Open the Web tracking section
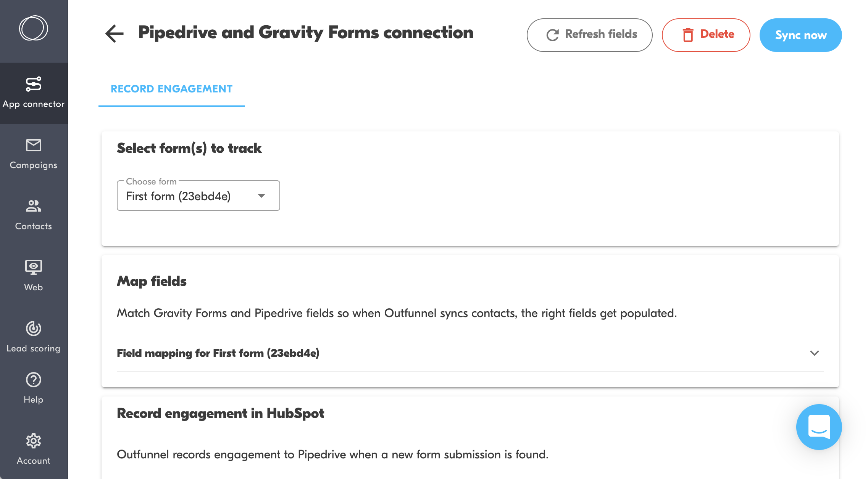 coord(34,276)
